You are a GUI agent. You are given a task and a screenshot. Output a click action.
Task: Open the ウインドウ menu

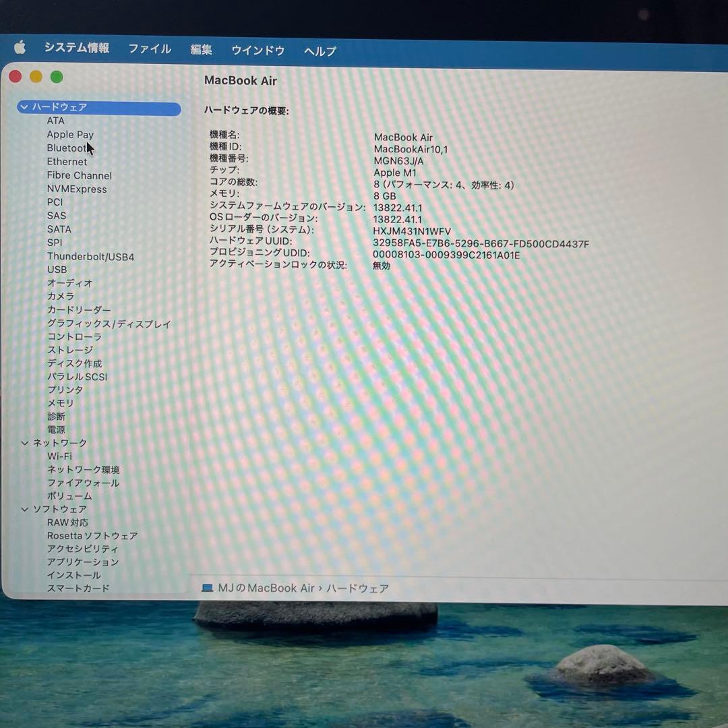[257, 50]
